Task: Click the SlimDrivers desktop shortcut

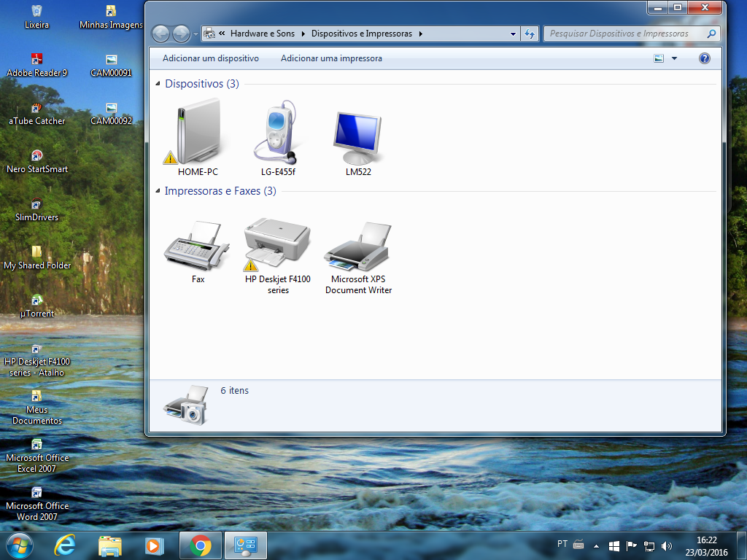Action: (36, 209)
